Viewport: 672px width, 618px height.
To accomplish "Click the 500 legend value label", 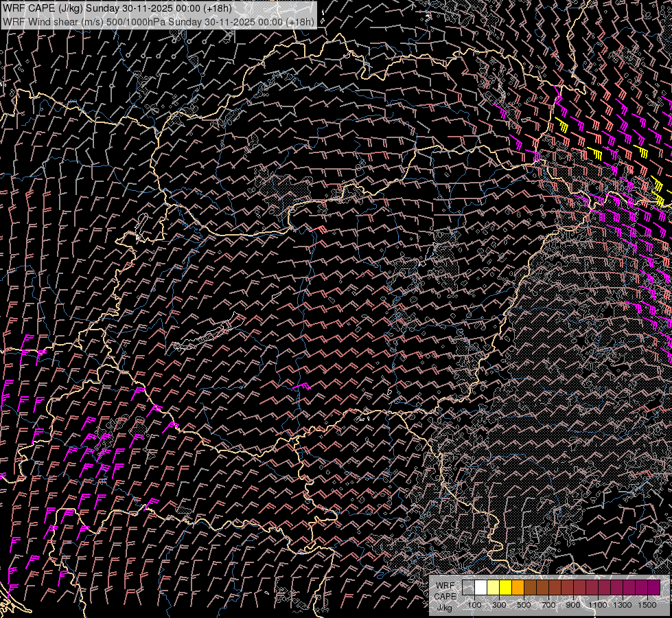I will point(524,605).
